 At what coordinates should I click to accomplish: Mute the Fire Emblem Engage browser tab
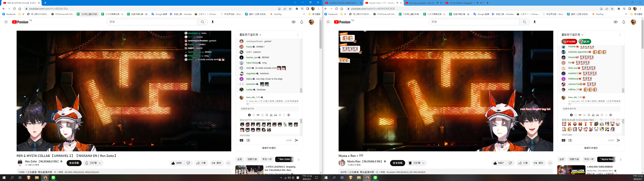click(477, 3)
